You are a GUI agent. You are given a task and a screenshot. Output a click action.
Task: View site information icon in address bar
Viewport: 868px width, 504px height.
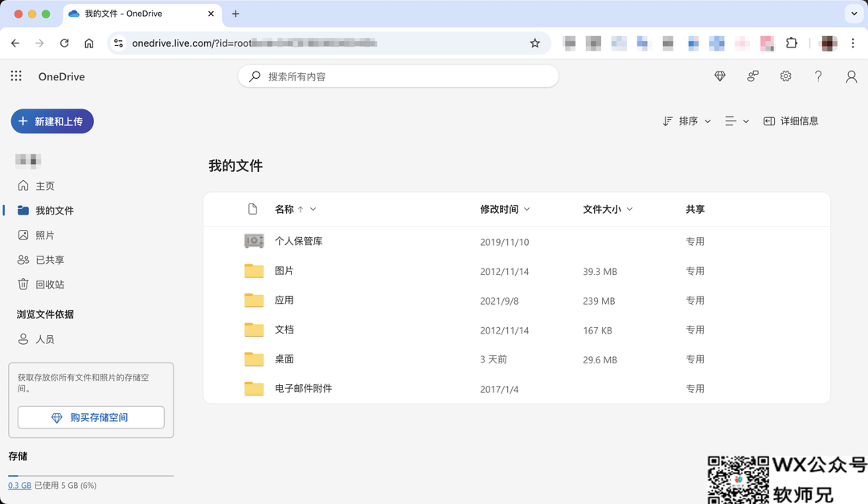coord(118,43)
